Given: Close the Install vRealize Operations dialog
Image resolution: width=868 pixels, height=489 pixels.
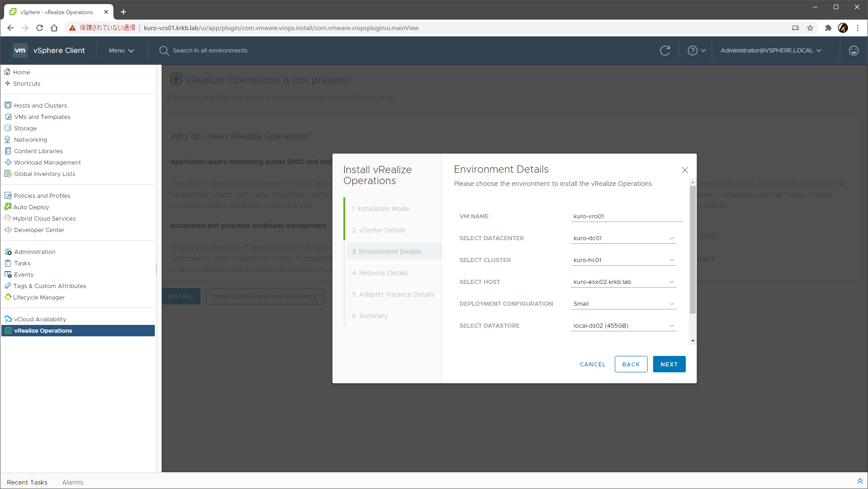Looking at the screenshot, I should [684, 170].
